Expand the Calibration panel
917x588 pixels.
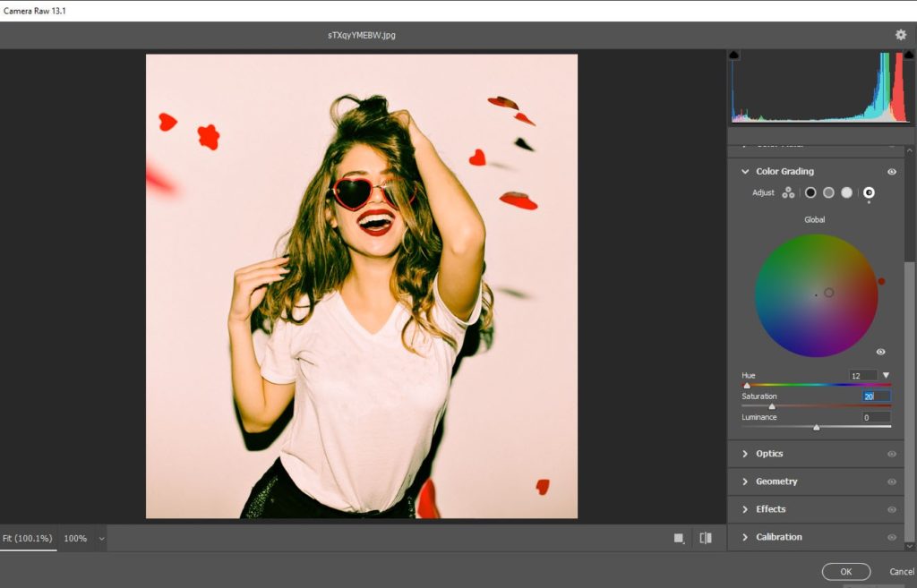tap(745, 537)
